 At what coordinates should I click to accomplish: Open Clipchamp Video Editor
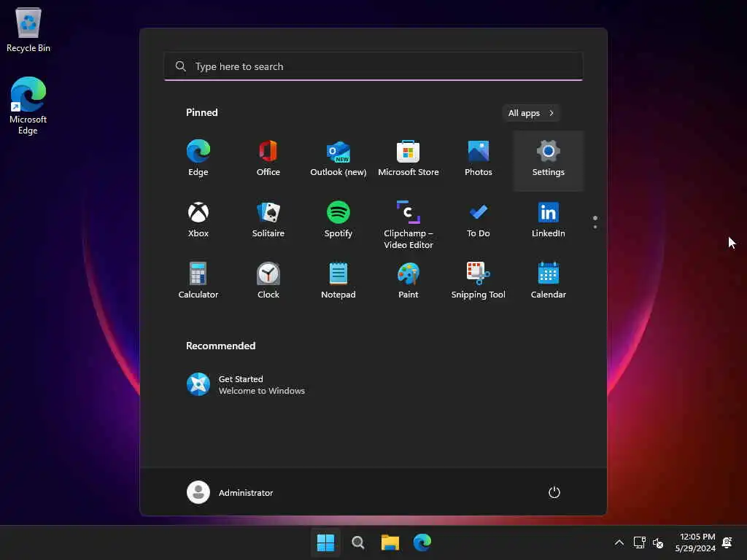coord(409,224)
